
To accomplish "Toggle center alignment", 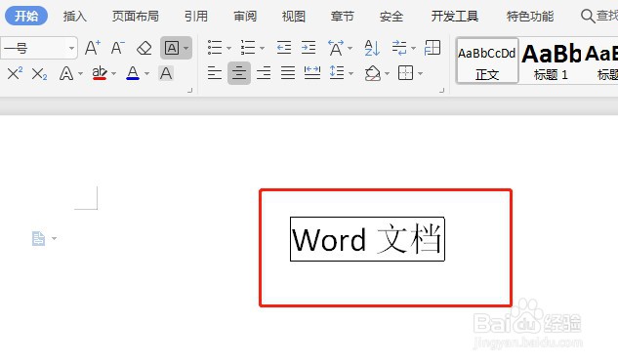I will tap(239, 73).
